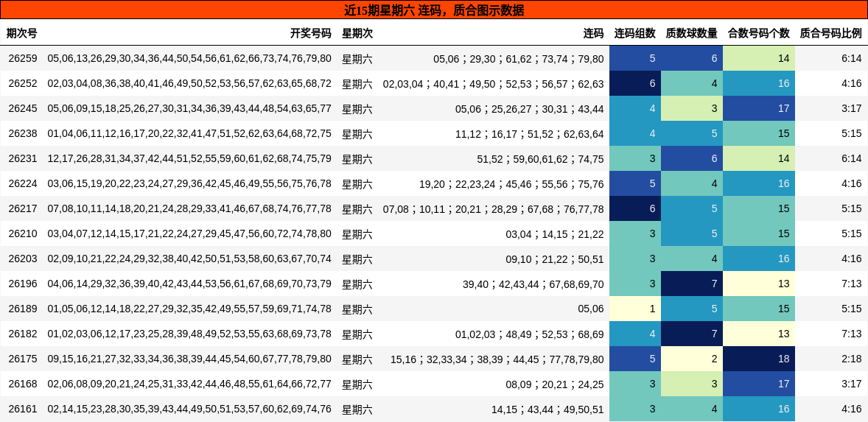The width and height of the screenshot is (868, 422).
Task: Click 合数号码个数 cell 17 in row 26168
Action: tap(759, 384)
